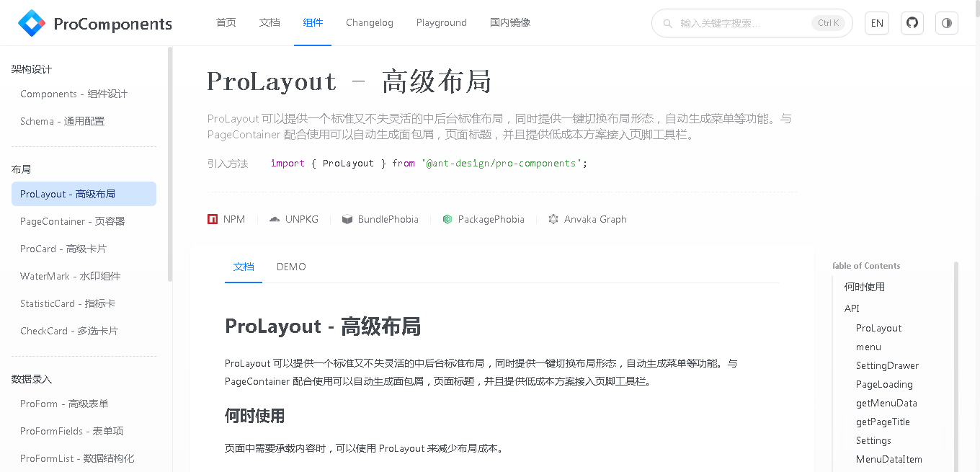Image resolution: width=980 pixels, height=472 pixels.
Task: Open ProCard - 高级卡片 in sidebar
Action: click(x=63, y=249)
